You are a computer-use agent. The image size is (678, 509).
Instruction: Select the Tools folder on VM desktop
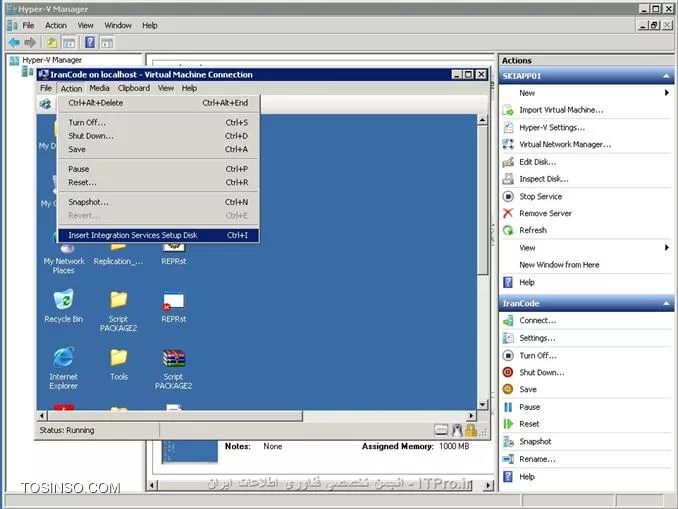coord(118,364)
